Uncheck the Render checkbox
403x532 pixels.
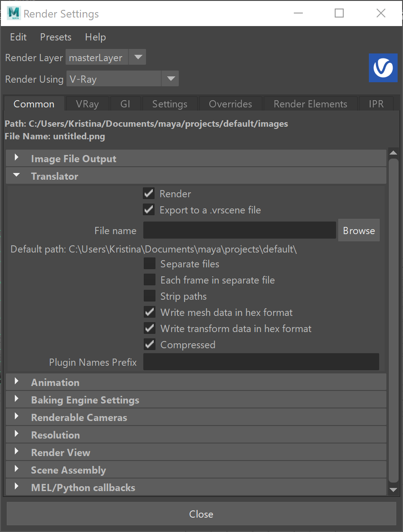pos(149,194)
